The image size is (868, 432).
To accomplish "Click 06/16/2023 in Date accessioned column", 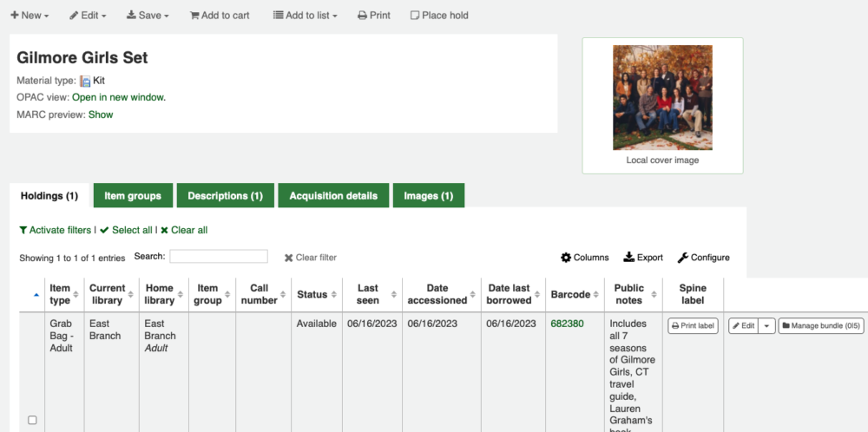I will pos(432,324).
